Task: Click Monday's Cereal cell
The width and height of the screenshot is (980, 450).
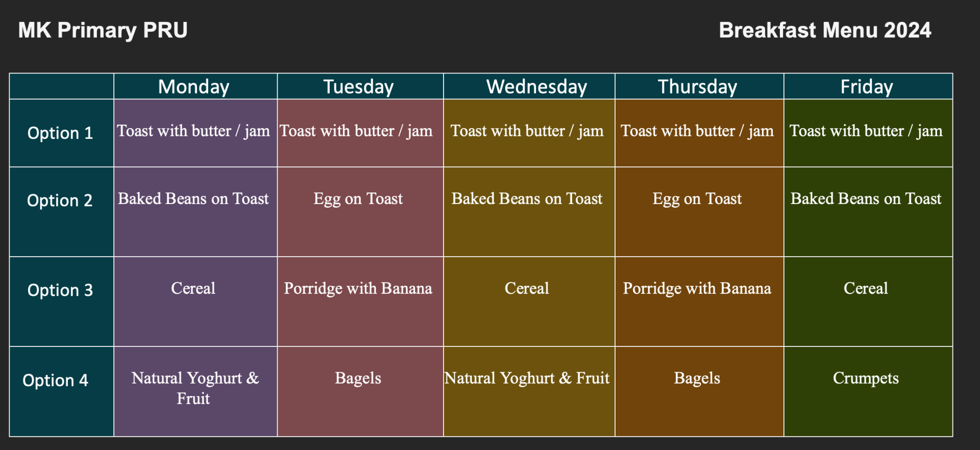Action: click(x=195, y=302)
